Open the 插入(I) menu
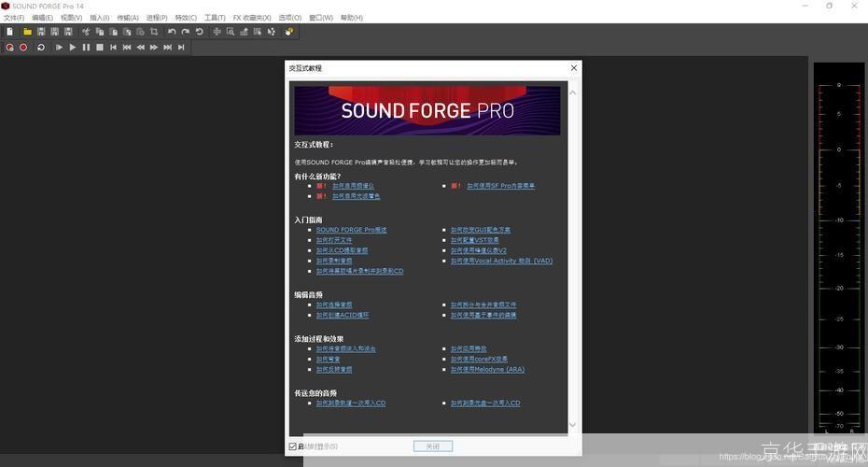868x467 pixels. (x=100, y=18)
